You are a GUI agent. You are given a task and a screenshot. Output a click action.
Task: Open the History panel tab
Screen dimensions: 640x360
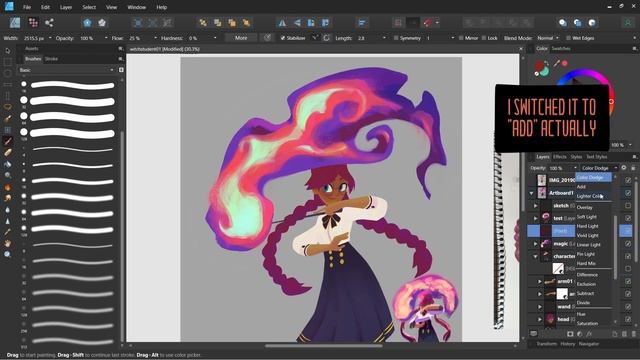(567, 344)
